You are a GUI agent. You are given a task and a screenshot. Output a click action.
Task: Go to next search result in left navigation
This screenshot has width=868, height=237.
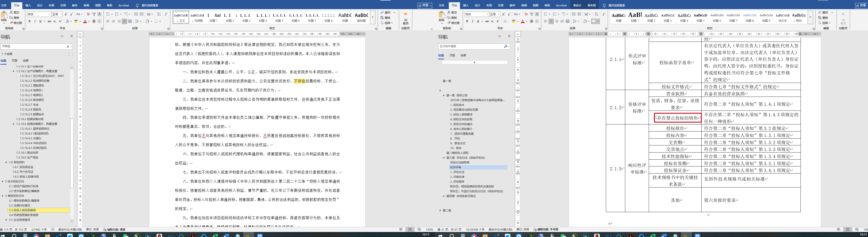(71, 54)
